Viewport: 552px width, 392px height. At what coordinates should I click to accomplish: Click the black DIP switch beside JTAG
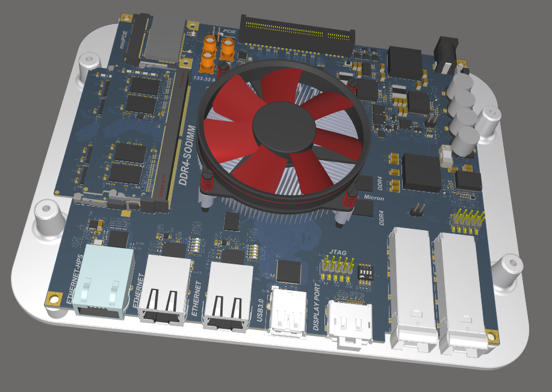[x=365, y=273]
